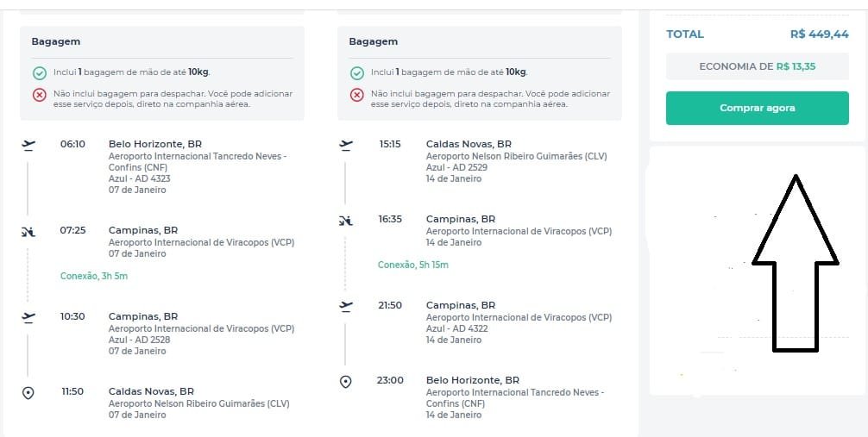Click the 10:30 Campinas takeoff plane icon
868x437 pixels.
[x=28, y=317]
